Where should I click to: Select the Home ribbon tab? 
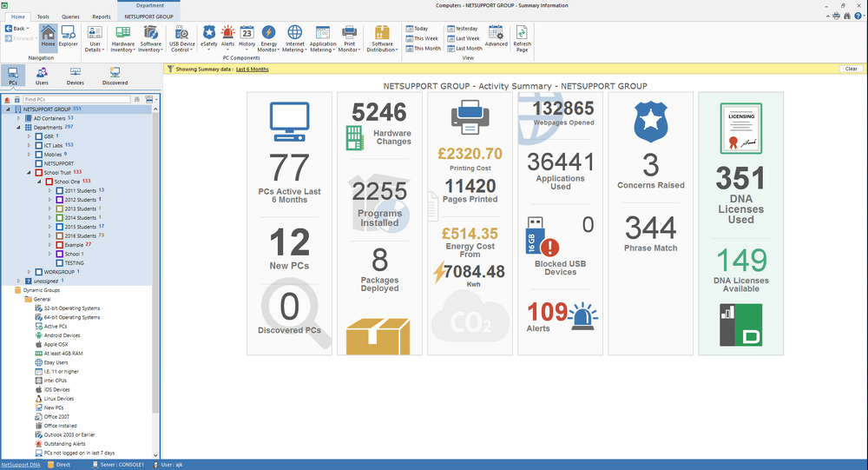[x=17, y=17]
